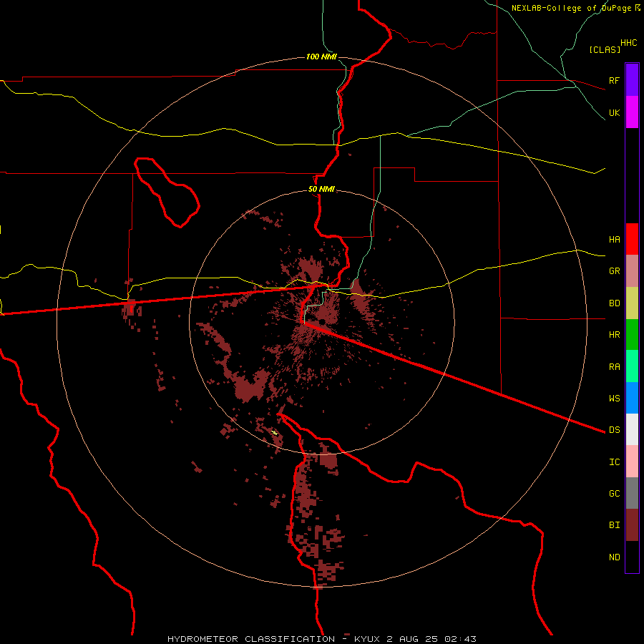Click the HYDROMETEOR CLASSIFICATION title text

pyautogui.click(x=251, y=639)
